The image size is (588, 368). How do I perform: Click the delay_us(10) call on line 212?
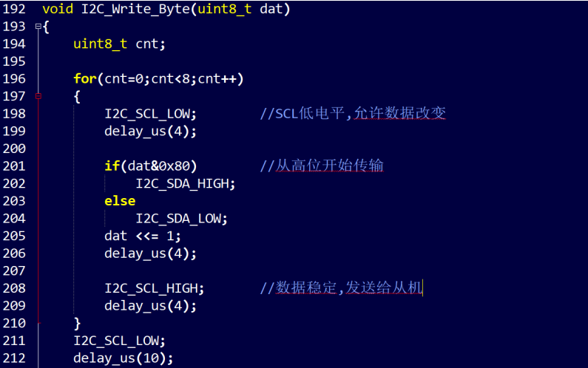(x=123, y=358)
